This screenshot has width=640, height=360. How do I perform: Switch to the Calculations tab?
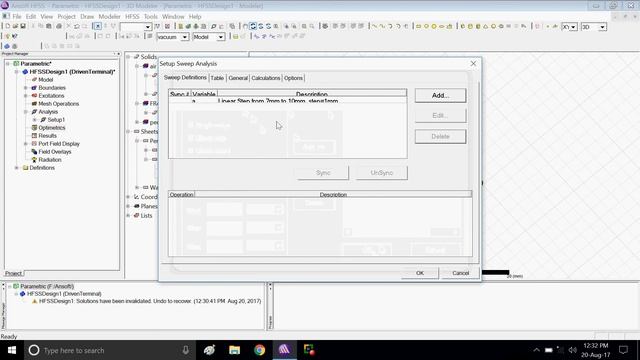click(266, 78)
